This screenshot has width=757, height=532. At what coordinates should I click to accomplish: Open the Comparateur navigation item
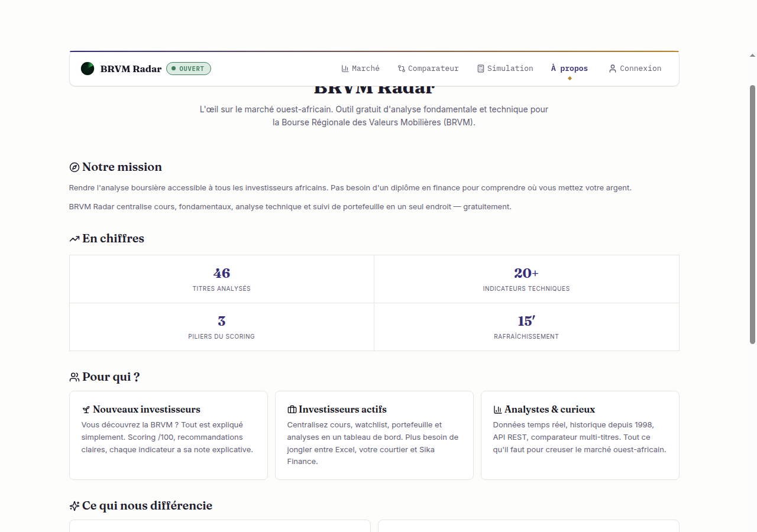pyautogui.click(x=428, y=69)
